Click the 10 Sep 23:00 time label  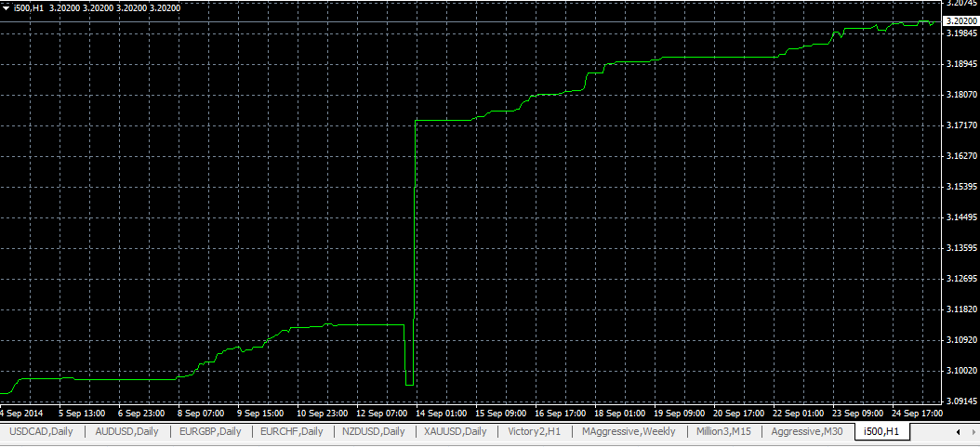[x=322, y=414]
